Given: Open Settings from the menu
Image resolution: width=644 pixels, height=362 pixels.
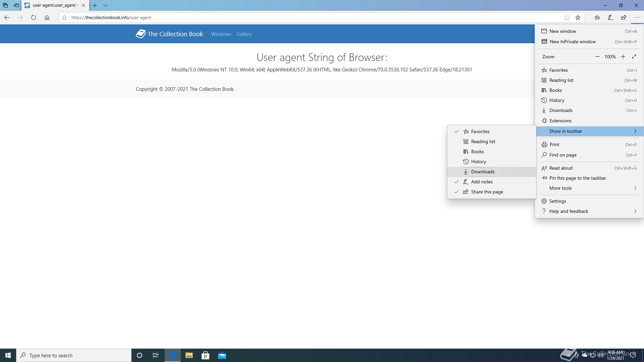Looking at the screenshot, I should pos(557,201).
